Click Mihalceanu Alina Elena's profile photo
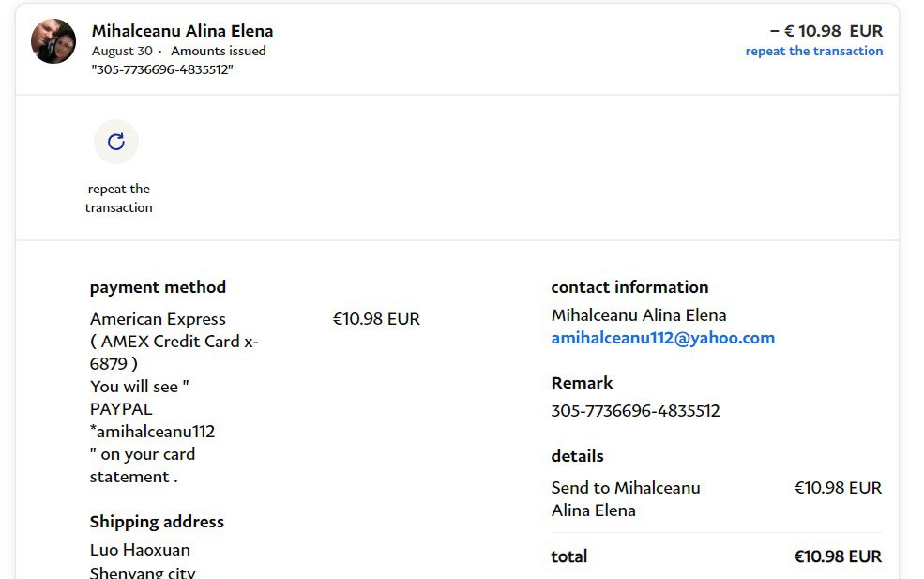This screenshot has width=924, height=579. tap(53, 41)
